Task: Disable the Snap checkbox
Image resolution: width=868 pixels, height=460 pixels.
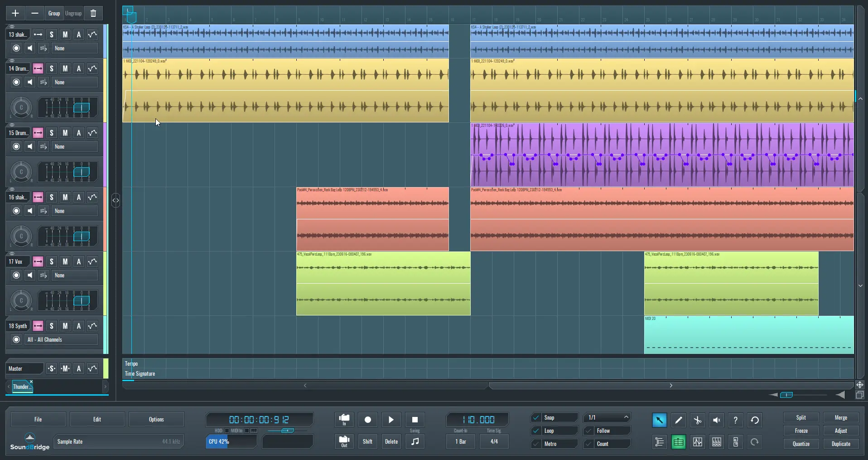Action: [x=536, y=418]
